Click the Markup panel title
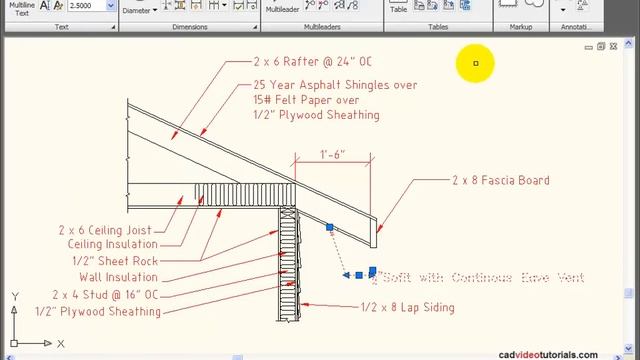The width and height of the screenshot is (640, 360). 521,27
